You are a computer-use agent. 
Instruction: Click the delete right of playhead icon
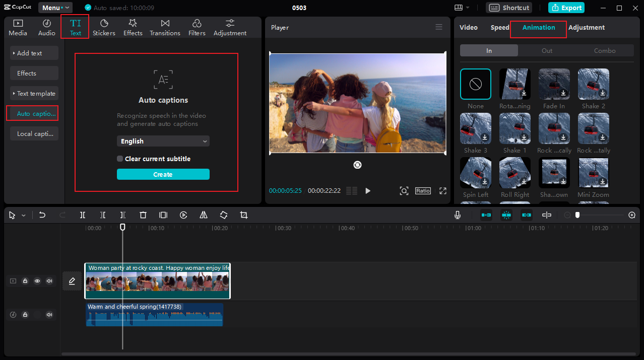(x=123, y=215)
